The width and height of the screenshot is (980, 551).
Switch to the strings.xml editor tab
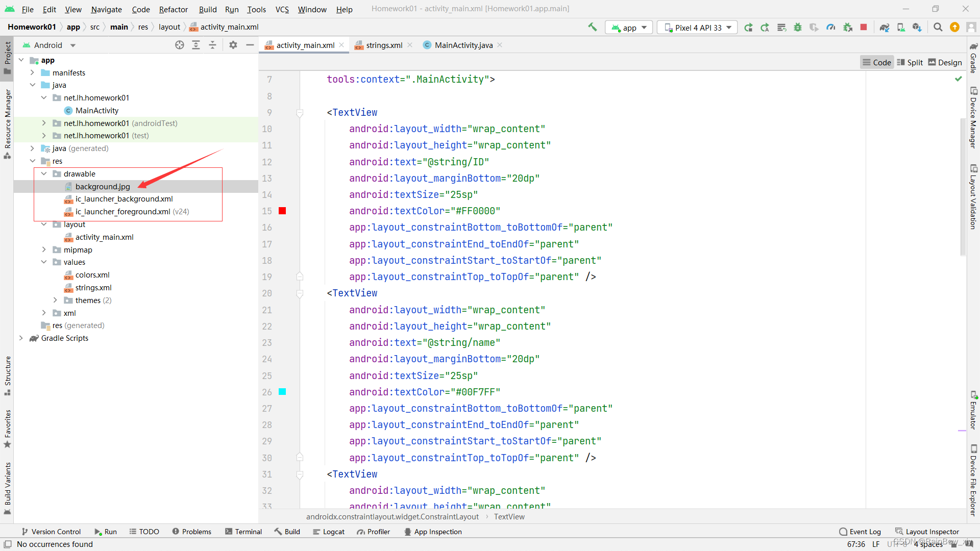click(x=383, y=45)
